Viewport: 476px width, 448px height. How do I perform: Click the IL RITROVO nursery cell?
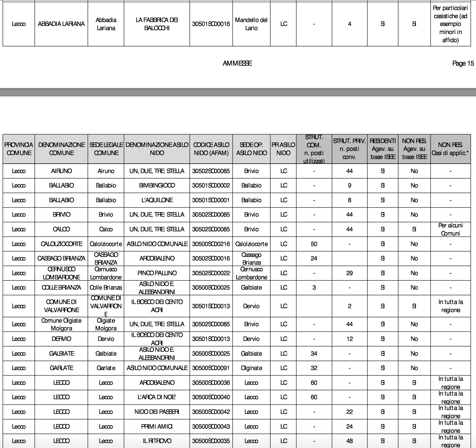[x=157, y=441]
